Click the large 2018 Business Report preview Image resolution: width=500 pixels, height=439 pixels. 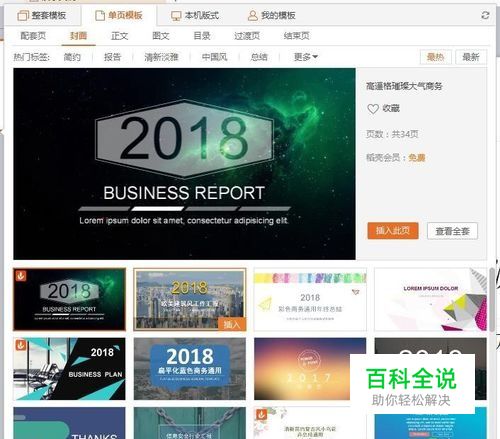184,164
